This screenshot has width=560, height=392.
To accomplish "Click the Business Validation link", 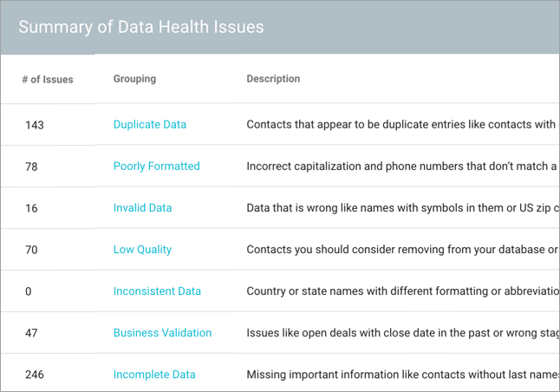I will [162, 332].
